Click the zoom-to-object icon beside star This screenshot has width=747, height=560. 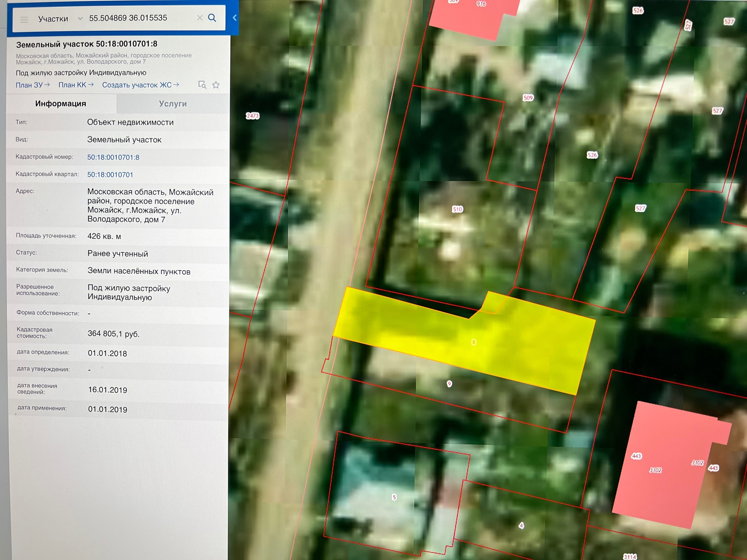pos(202,85)
